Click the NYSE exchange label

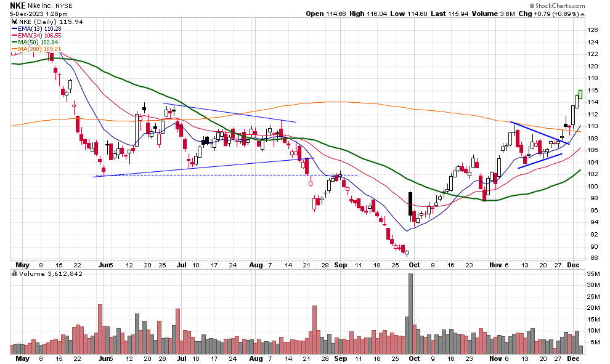click(x=64, y=6)
